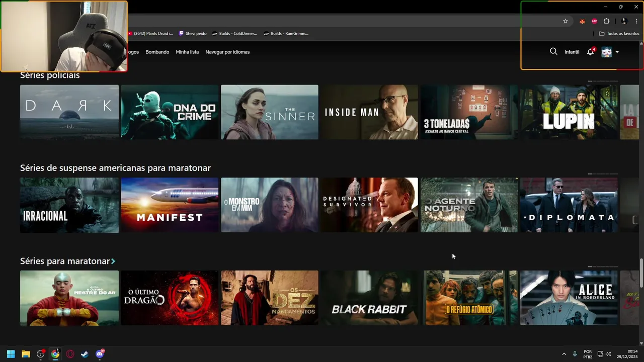Viewport: 644px width, 362px height.
Task: Select Alice in Borderland thumbnail
Action: tap(569, 298)
